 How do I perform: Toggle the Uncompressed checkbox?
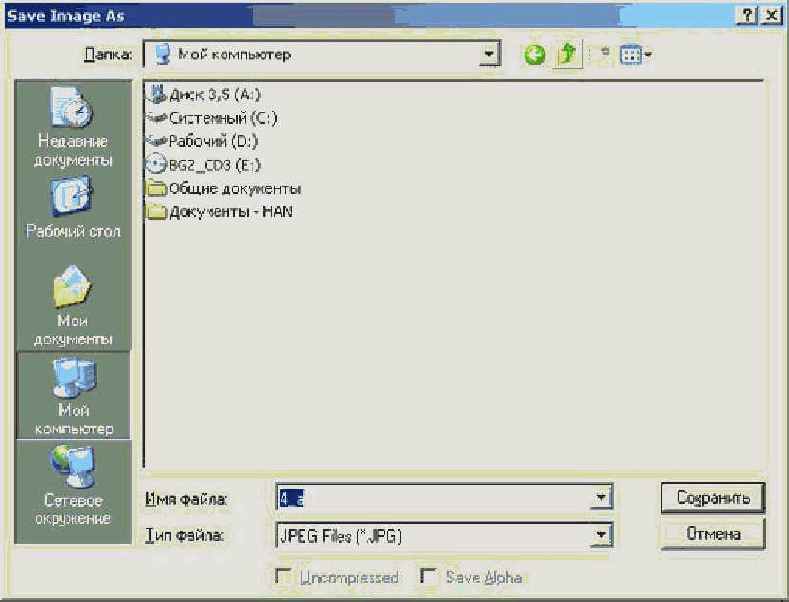[284, 576]
